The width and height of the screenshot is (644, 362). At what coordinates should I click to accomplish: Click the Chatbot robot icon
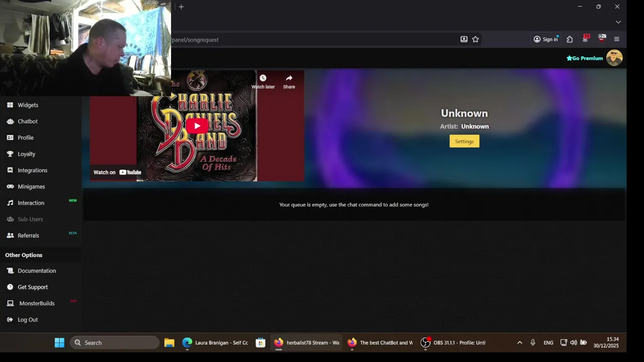coord(10,121)
